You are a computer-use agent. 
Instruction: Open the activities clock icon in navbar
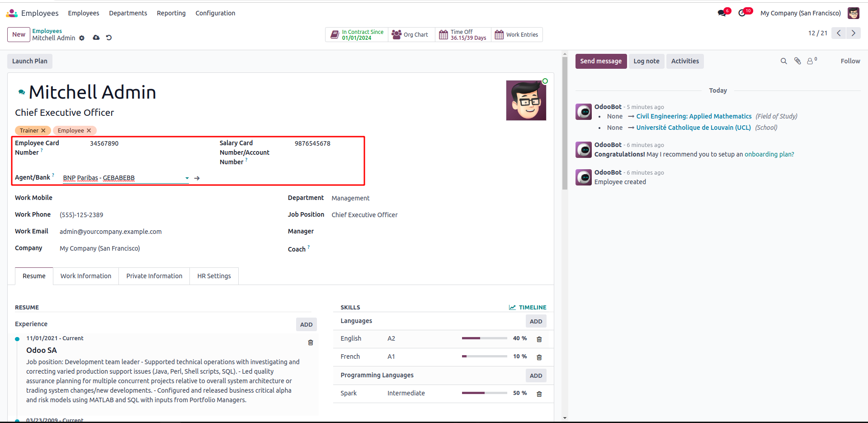pyautogui.click(x=742, y=13)
